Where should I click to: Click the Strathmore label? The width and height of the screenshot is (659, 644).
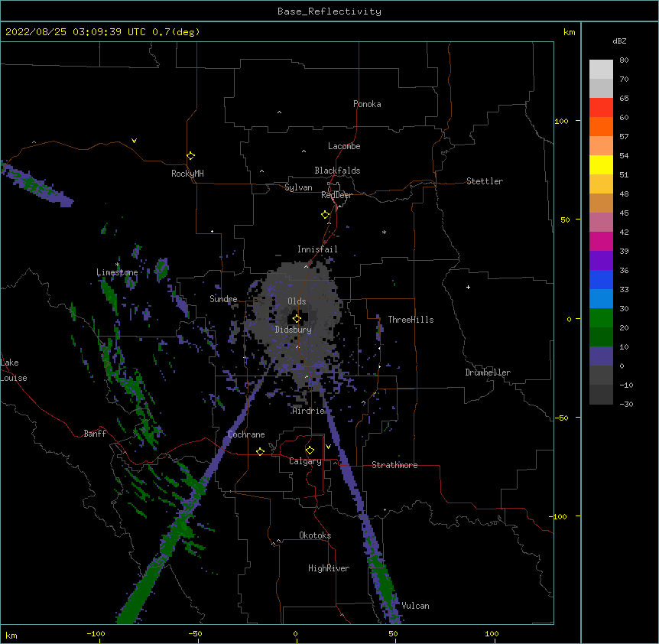coord(394,465)
